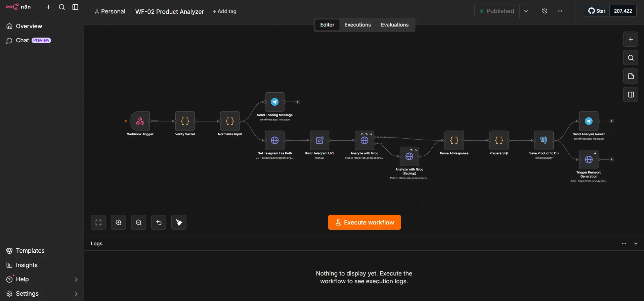Add a sticky note from the canvas side buttons
644x301 pixels.
coord(631,76)
